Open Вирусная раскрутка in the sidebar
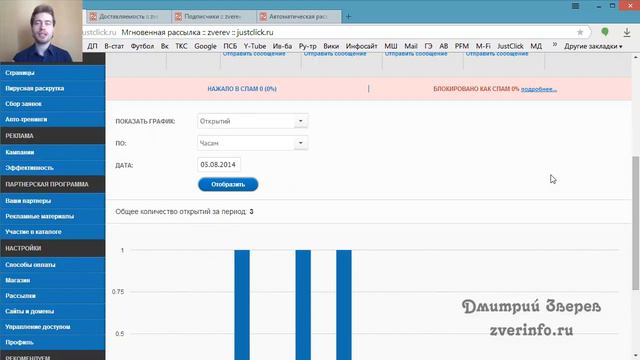 coord(53,88)
